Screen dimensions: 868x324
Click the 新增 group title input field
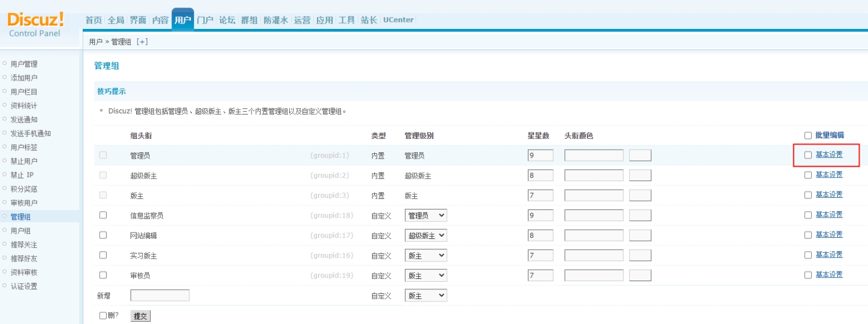[x=160, y=296]
